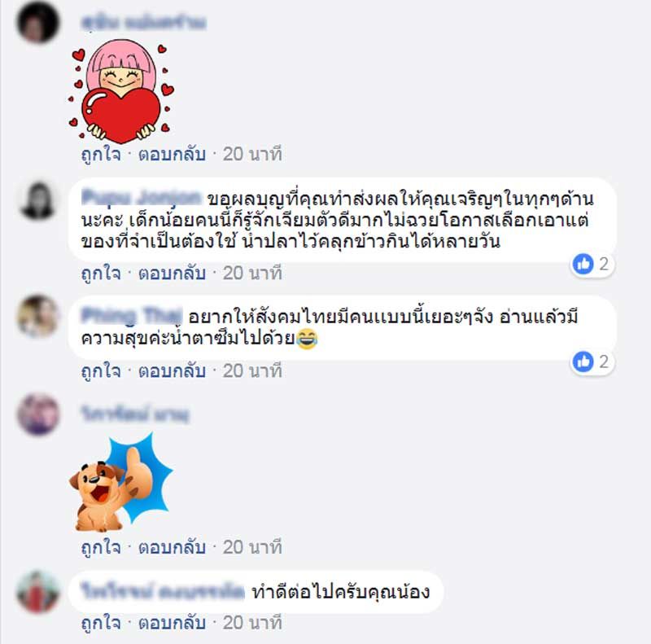Click the thumbs-up dog sticker

tap(120, 482)
